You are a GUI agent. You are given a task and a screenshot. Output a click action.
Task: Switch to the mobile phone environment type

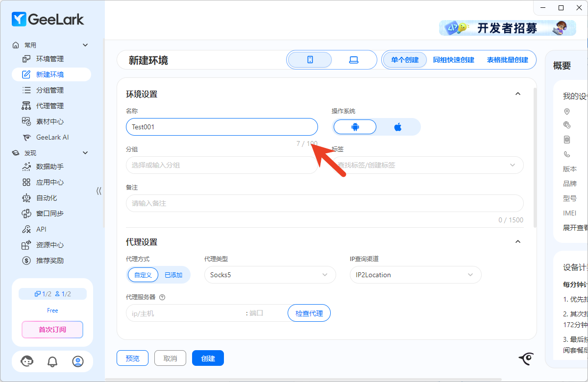coord(310,60)
